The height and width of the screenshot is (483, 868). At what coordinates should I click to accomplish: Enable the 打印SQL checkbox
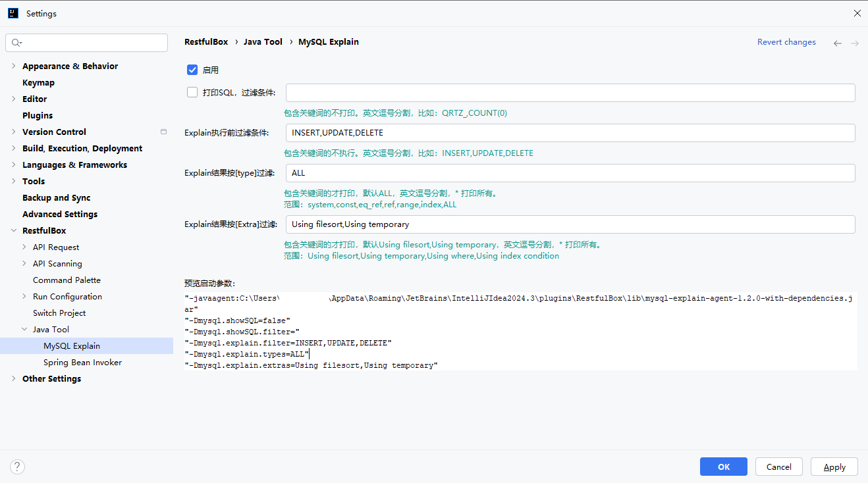pyautogui.click(x=192, y=92)
